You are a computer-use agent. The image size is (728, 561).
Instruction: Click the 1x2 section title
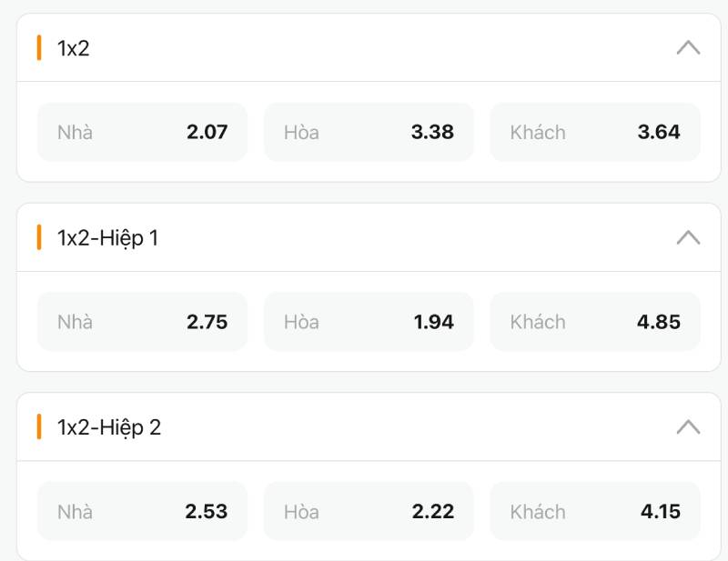click(x=74, y=48)
